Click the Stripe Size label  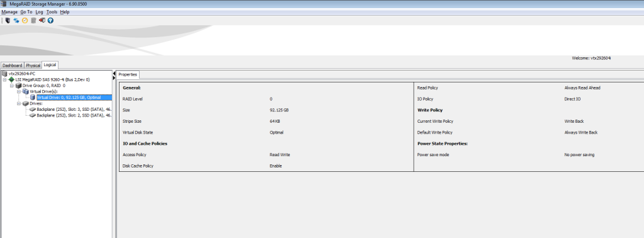coord(132,122)
